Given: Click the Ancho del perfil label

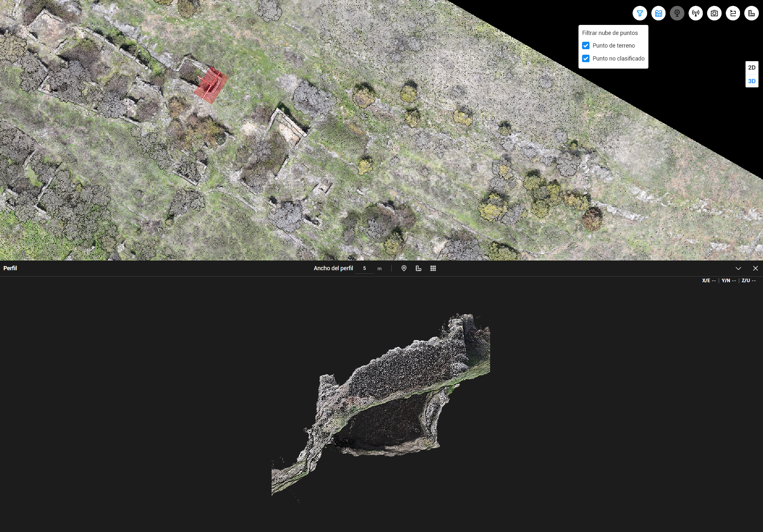Looking at the screenshot, I should [x=333, y=268].
